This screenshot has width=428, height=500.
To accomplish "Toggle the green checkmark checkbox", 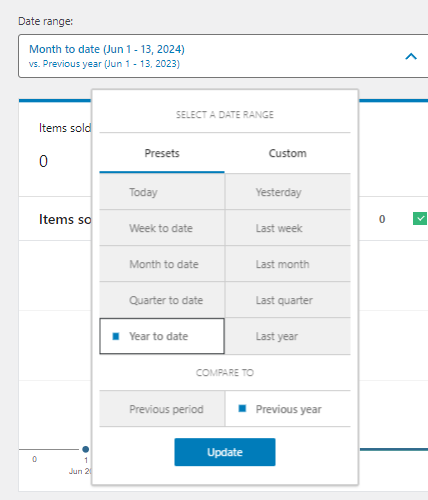I will click(x=420, y=219).
